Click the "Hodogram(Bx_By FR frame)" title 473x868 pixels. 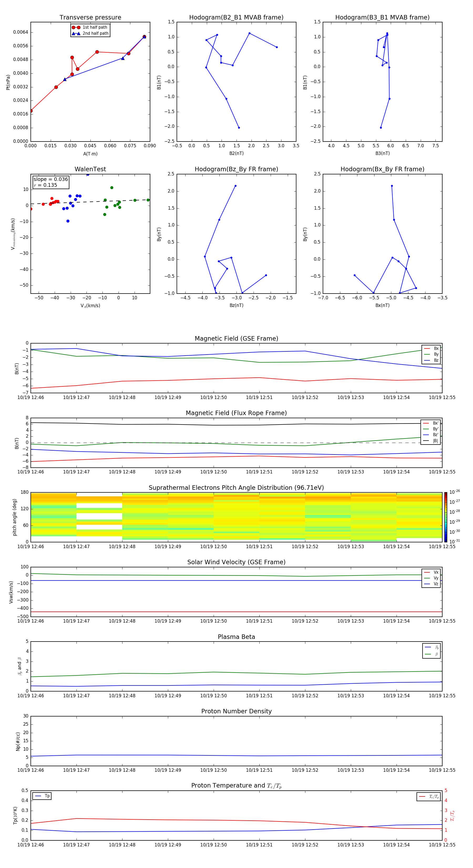(382, 169)
